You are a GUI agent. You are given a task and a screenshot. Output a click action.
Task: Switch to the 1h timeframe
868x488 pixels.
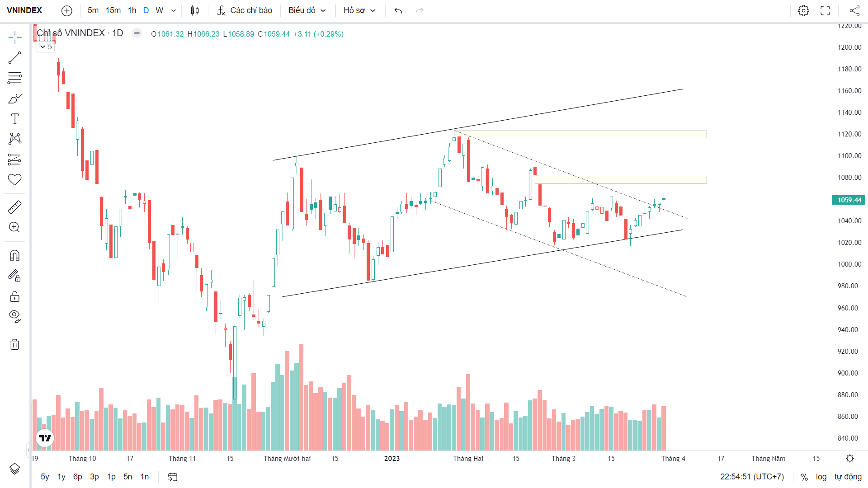tap(132, 10)
